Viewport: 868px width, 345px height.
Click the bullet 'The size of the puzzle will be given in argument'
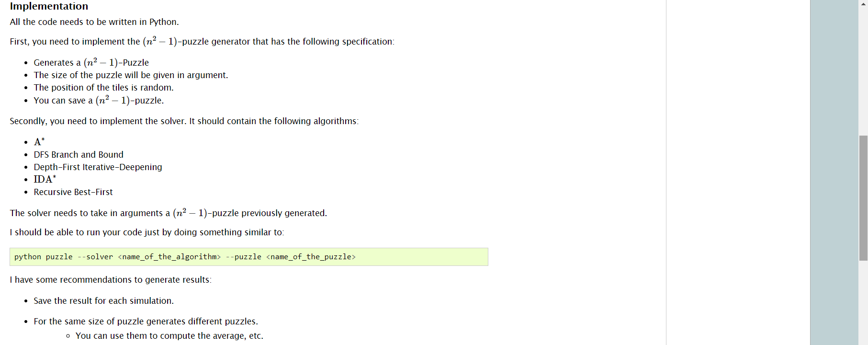(131, 75)
